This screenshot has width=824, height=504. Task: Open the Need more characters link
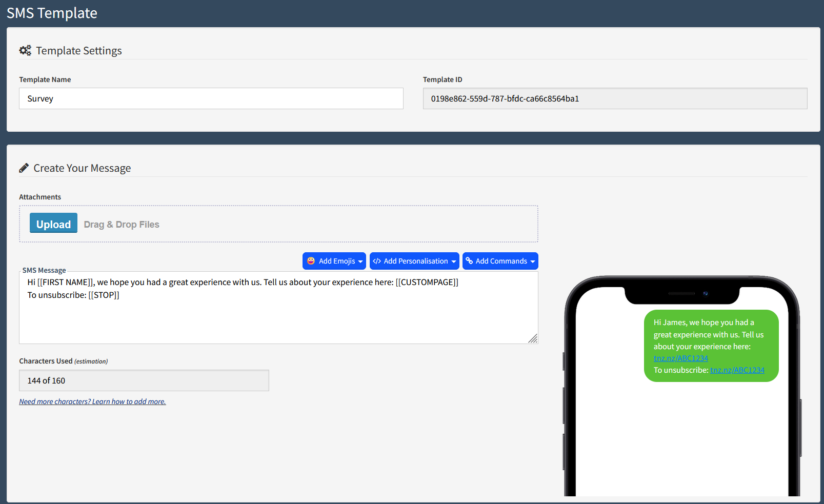point(92,401)
